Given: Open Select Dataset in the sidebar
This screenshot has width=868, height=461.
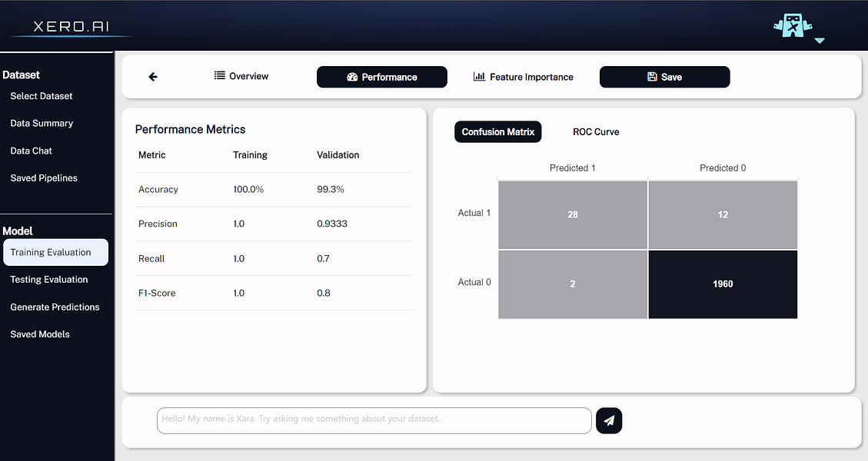Looking at the screenshot, I should [x=42, y=95].
